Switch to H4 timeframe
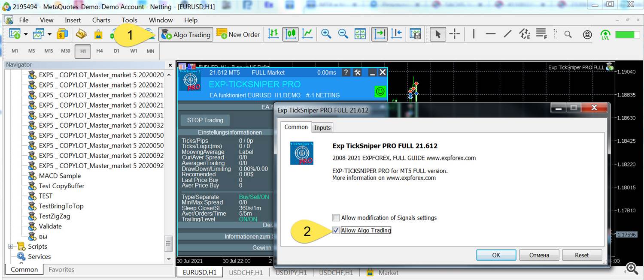Image resolution: width=644 pixels, height=280 pixels. [x=100, y=51]
